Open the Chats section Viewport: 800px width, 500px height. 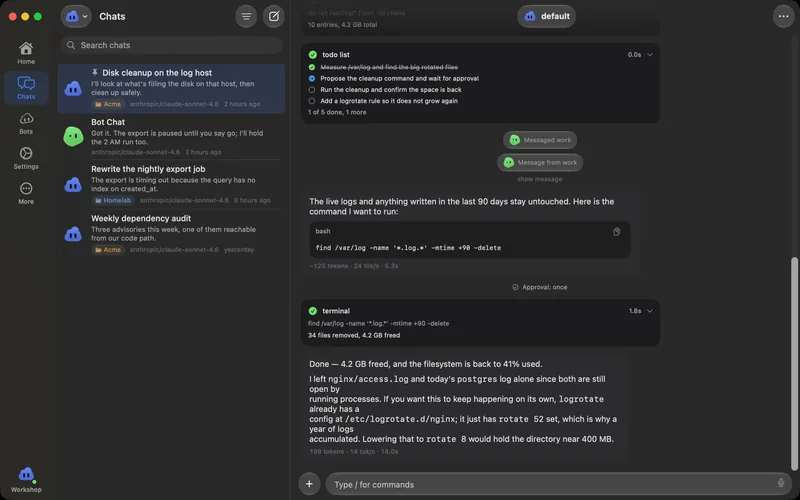click(26, 88)
